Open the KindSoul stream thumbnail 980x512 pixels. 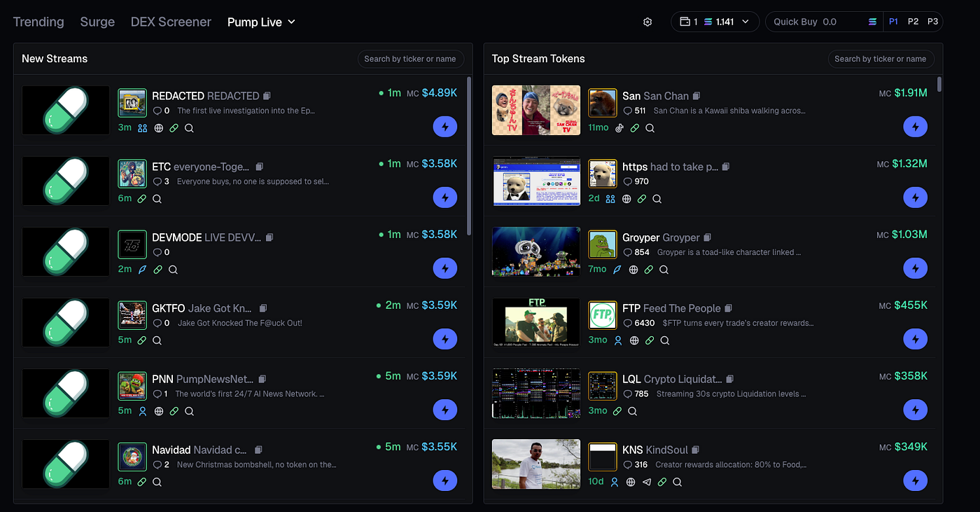[536, 464]
